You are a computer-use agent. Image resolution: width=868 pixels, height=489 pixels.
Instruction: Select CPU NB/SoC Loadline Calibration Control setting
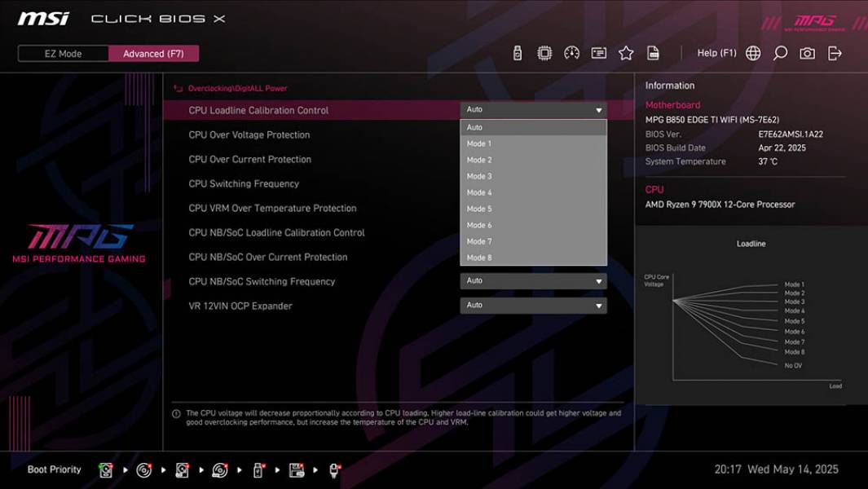point(276,232)
